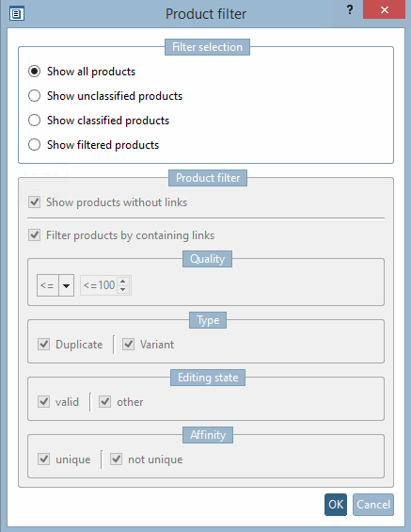
Task: Open the quality operator dropdown arrow
Action: pyautogui.click(x=67, y=285)
